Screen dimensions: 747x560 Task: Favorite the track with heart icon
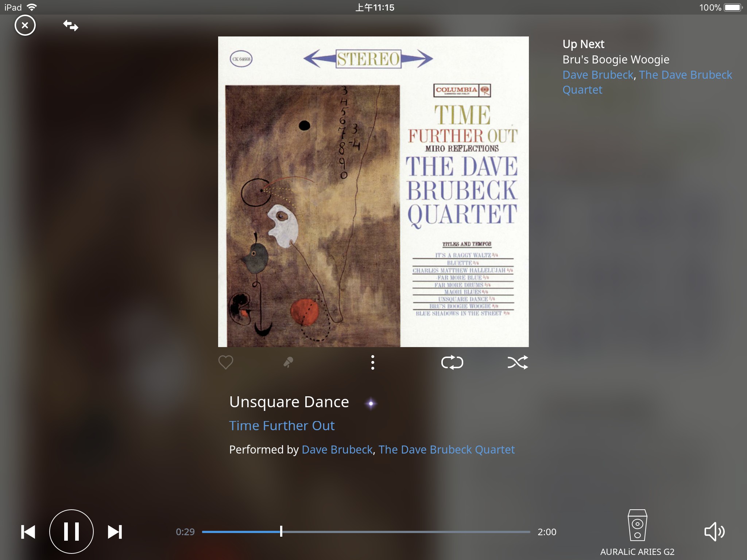click(226, 362)
